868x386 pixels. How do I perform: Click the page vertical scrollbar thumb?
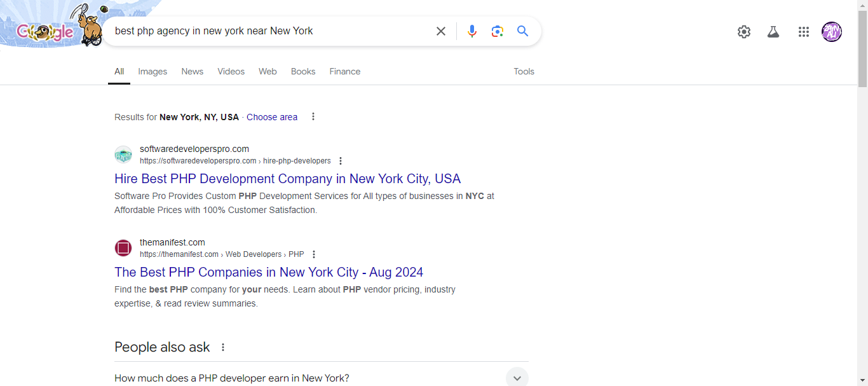coord(862,45)
